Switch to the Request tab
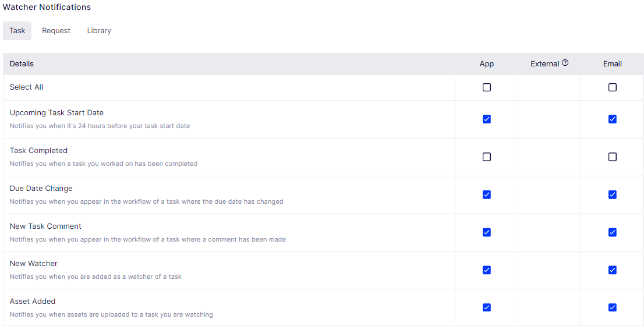 click(x=56, y=31)
